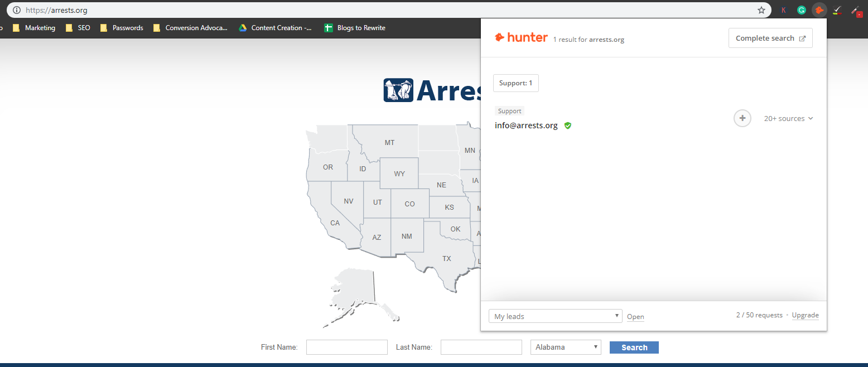Expand the 20+ sources list
The image size is (868, 367).
(788, 118)
